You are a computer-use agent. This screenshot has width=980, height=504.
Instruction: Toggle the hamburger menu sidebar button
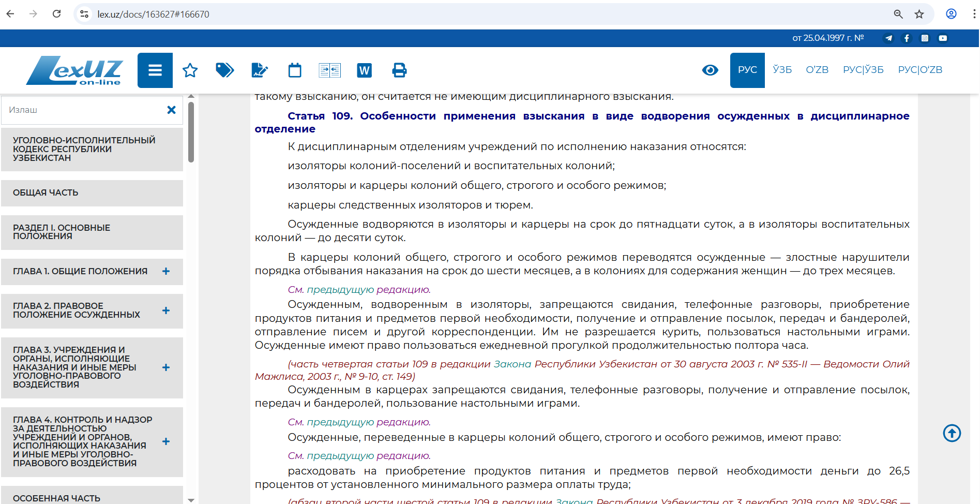[x=155, y=70]
